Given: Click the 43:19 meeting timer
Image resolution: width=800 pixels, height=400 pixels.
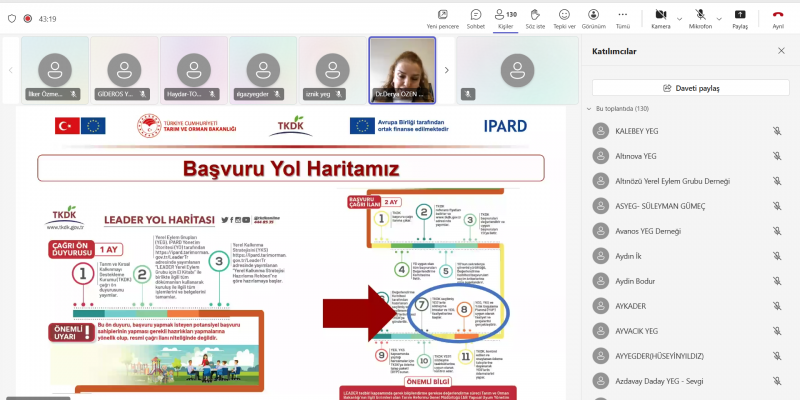Looking at the screenshot, I should click(47, 19).
